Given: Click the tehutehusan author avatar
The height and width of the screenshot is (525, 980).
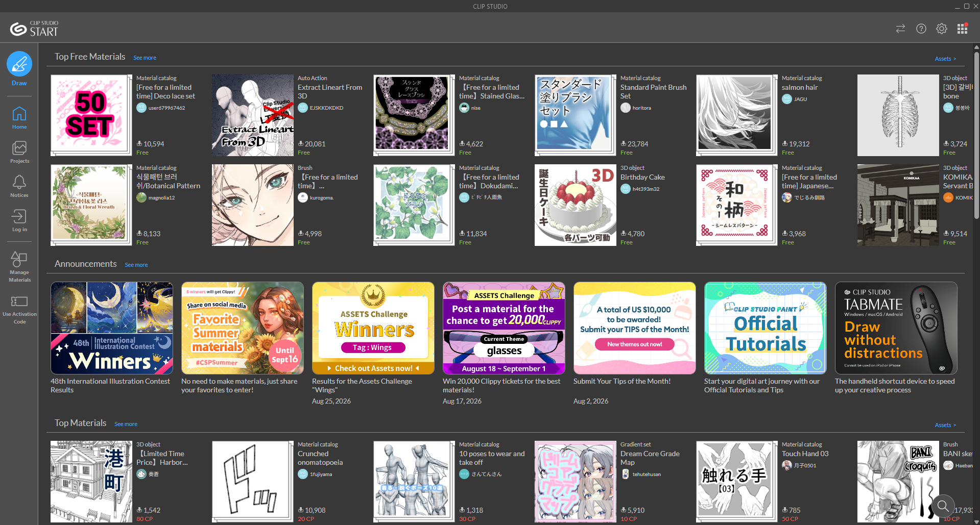Looking at the screenshot, I should [x=626, y=474].
